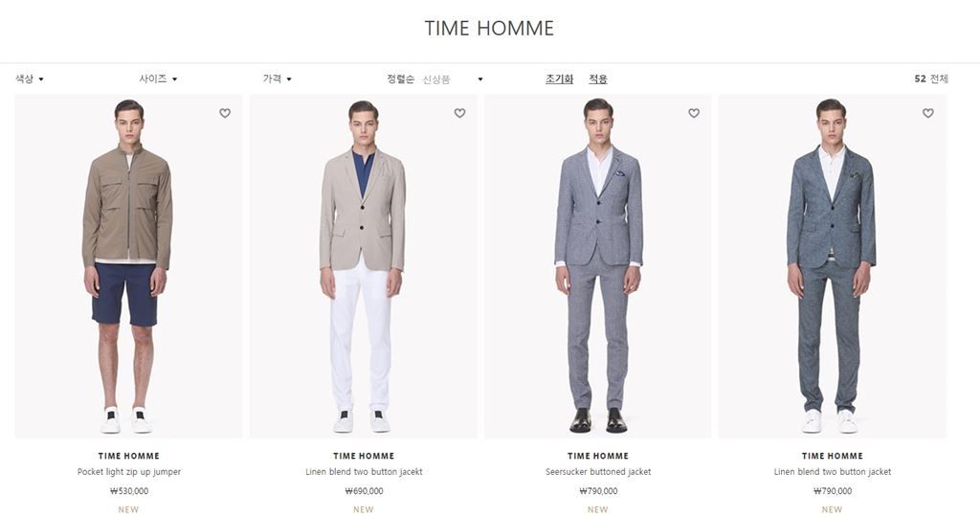Open the 정렬순 신상품 sort dropdown
The height and width of the screenshot is (518, 980).
tap(435, 79)
